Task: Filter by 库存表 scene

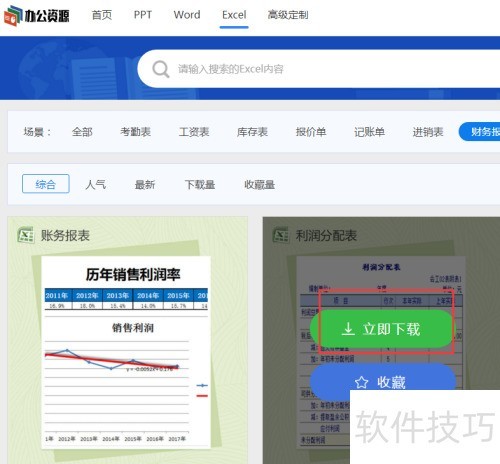Action: pos(252,132)
